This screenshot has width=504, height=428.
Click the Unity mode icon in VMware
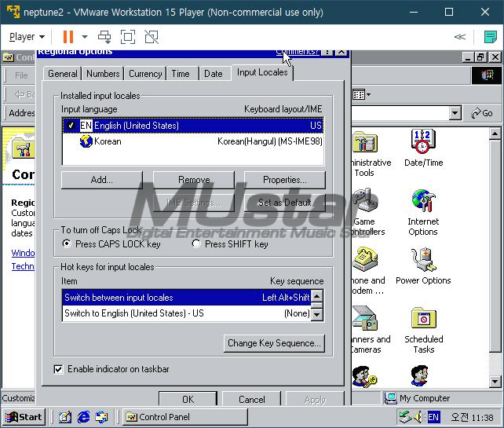152,37
